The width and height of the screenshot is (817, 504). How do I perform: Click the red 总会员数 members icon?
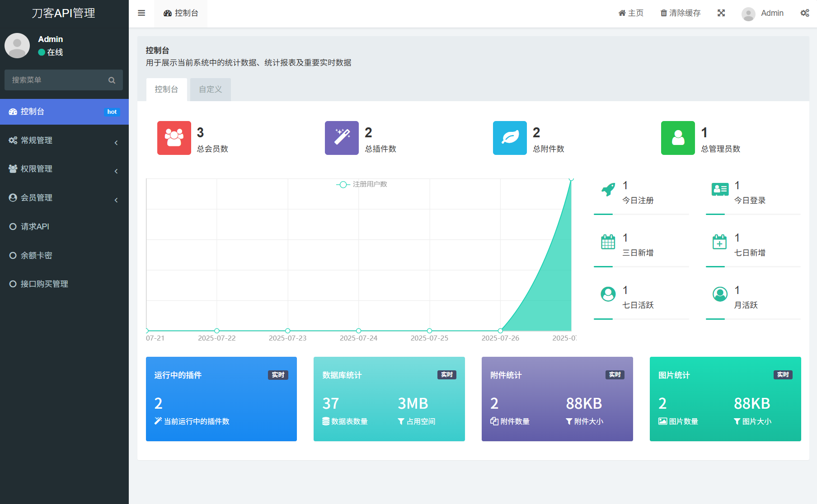tap(174, 138)
